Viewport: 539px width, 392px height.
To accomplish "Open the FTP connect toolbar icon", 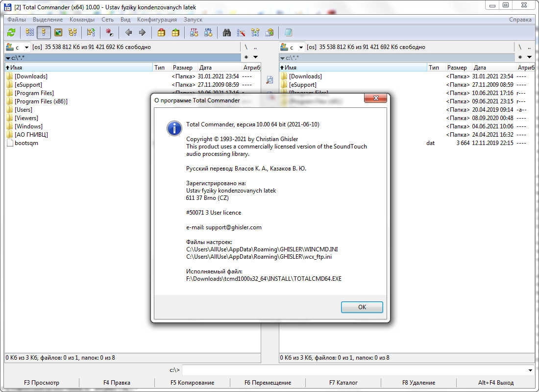I will 194,33.
